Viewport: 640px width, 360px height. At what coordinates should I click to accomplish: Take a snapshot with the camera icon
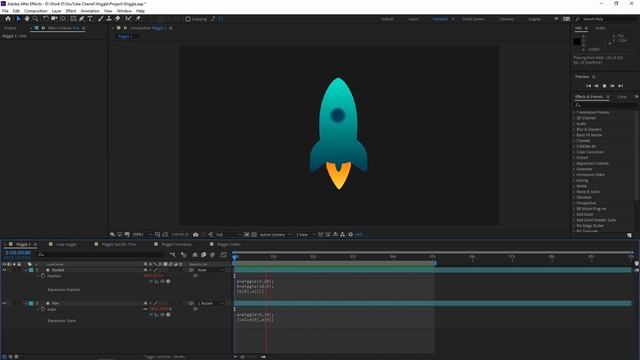196,235
